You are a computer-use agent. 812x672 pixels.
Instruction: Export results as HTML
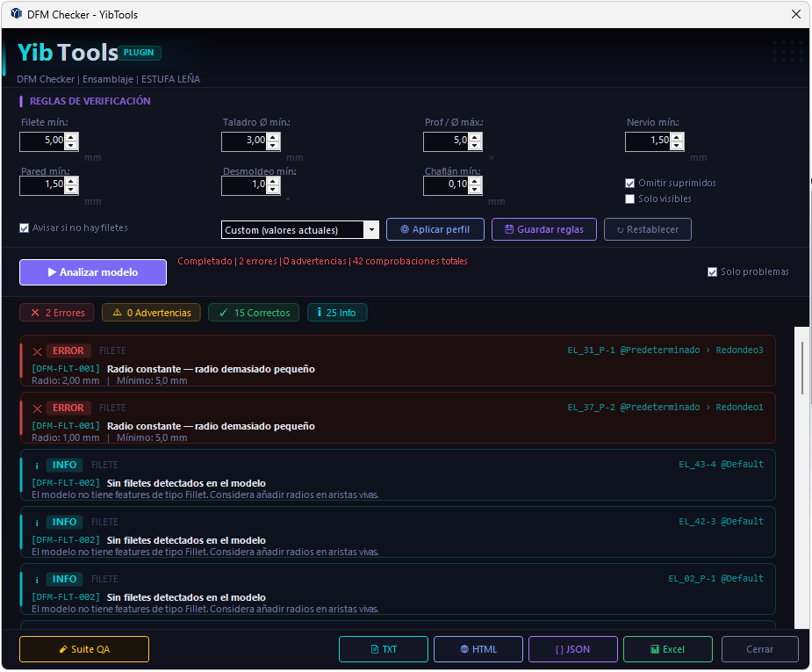click(x=478, y=650)
